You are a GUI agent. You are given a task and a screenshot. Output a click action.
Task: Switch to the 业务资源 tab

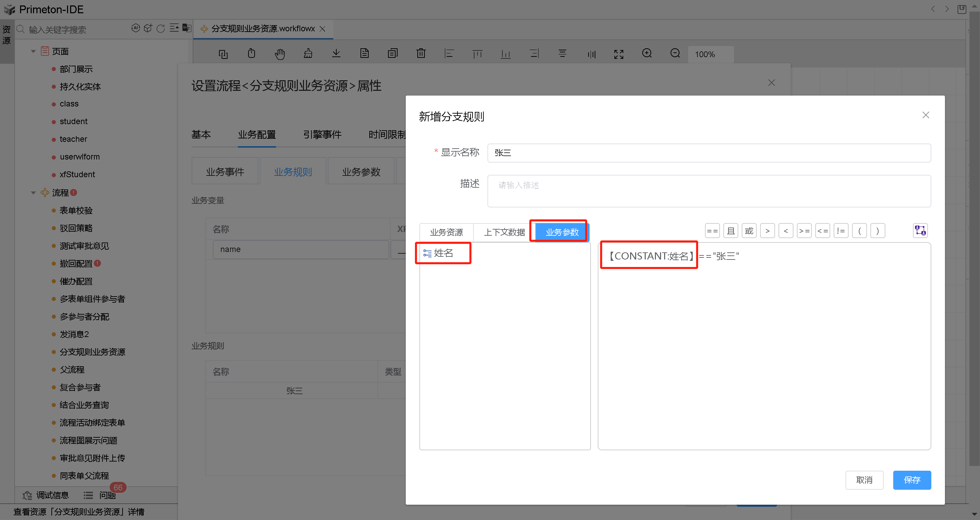[x=446, y=232]
